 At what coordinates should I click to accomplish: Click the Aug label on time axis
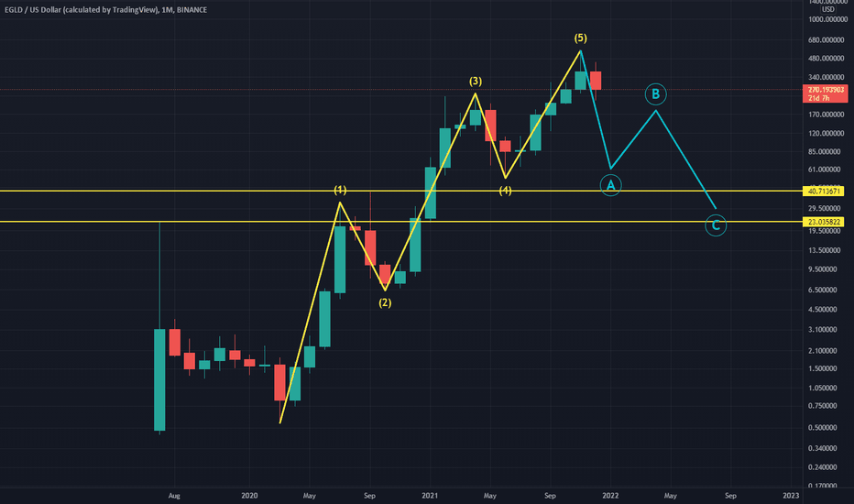(174, 496)
